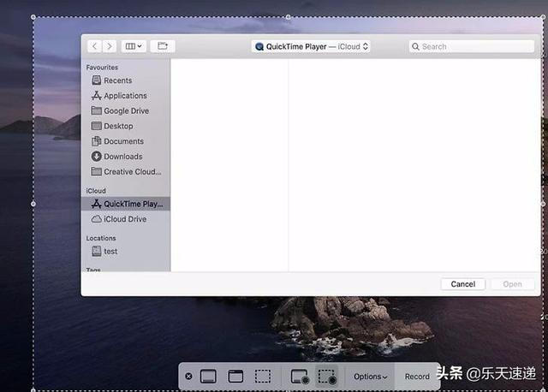This screenshot has height=392, width=548.
Task: Click the Favourites sidebar heading
Action: tap(102, 67)
